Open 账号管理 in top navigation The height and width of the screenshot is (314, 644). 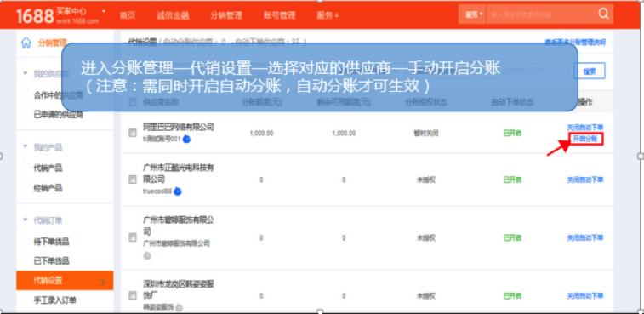point(280,15)
